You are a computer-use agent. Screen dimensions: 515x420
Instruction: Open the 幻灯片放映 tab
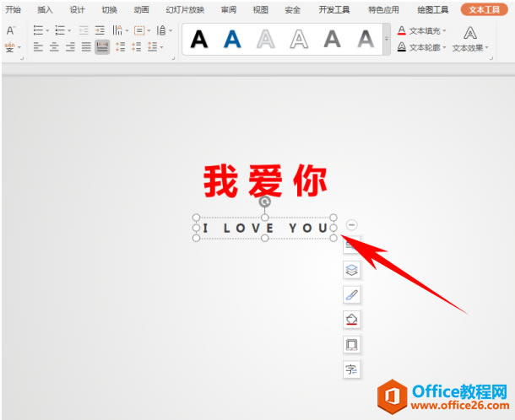pos(185,10)
